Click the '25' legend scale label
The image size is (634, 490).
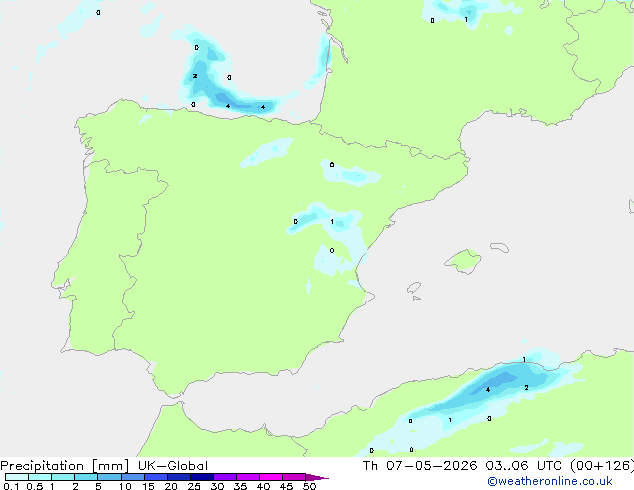click(194, 486)
